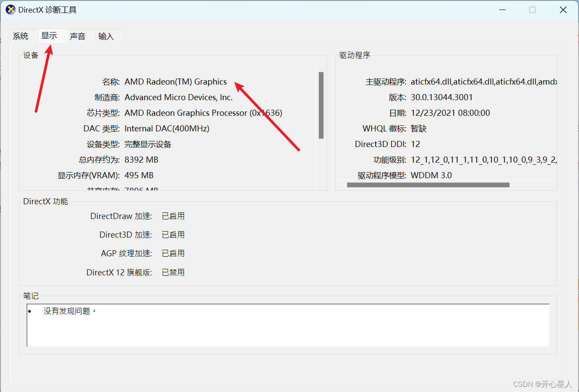
Task: Click the 'AGP 纹理加速:' label
Action: click(127, 254)
